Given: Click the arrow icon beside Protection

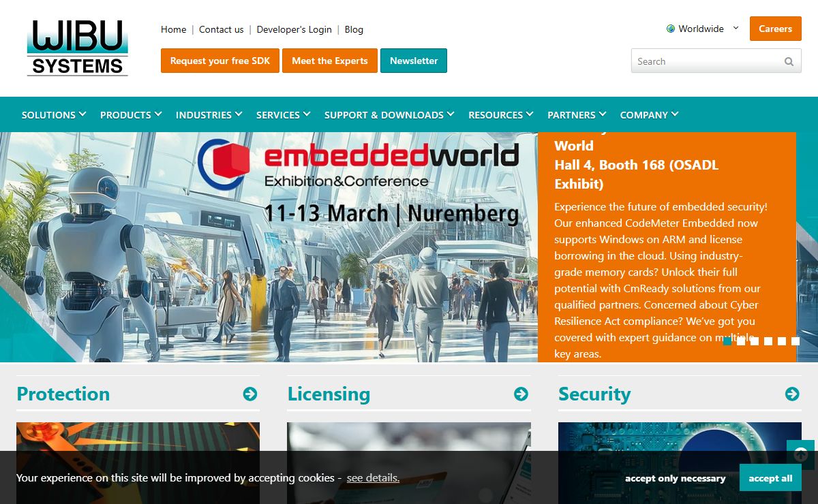Looking at the screenshot, I should (250, 394).
